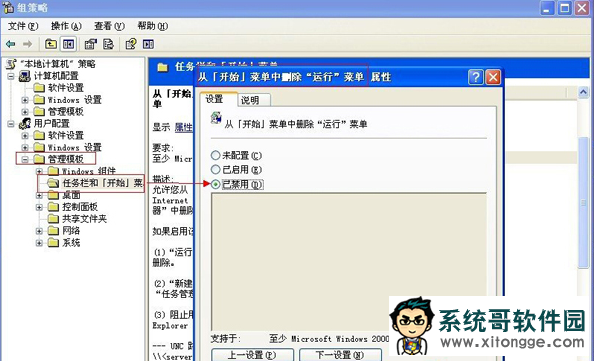Select the 未配置(C) radio button

point(215,155)
